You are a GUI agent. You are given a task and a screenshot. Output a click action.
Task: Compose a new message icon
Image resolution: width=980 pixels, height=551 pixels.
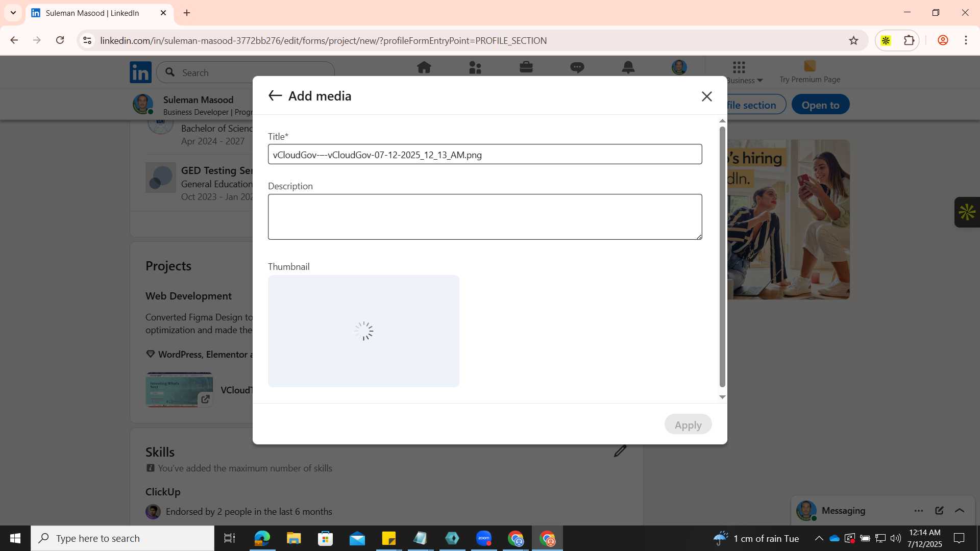coord(939,511)
